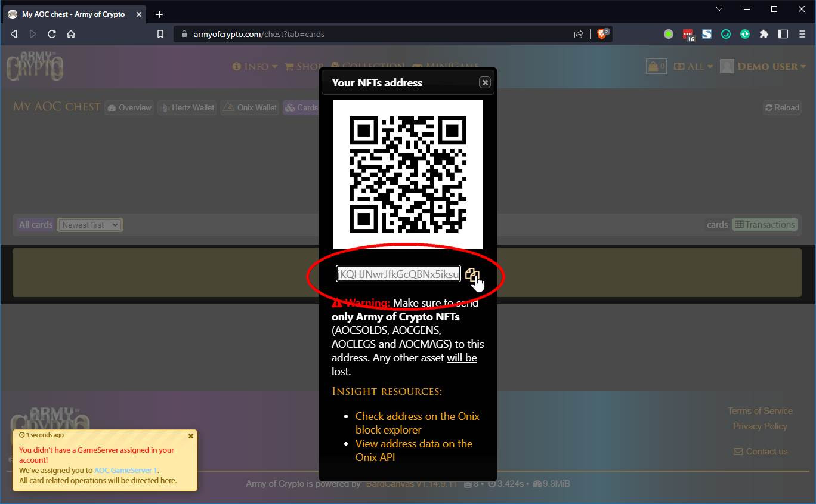Viewport: 816px width, 504px height.
Task: Switch to the Hertz Wallet tab
Action: (187, 107)
